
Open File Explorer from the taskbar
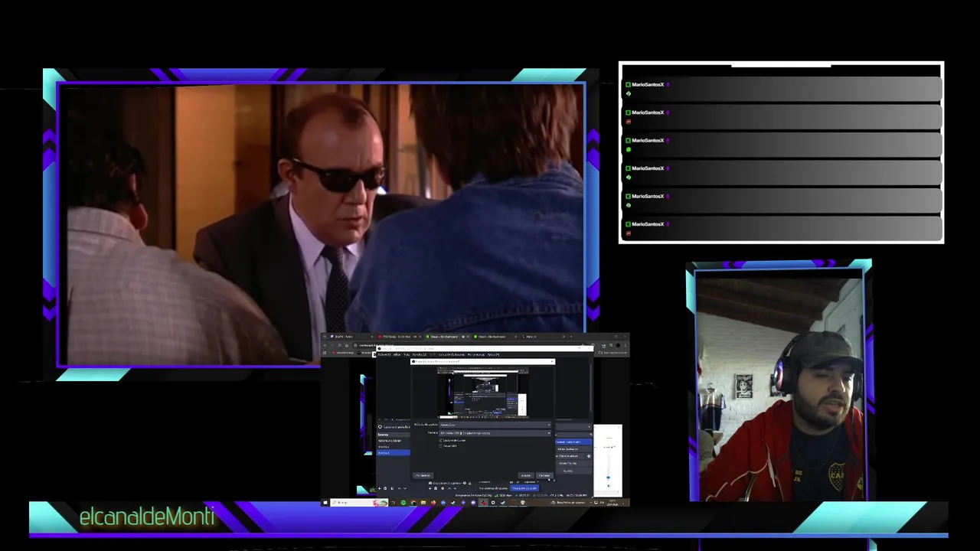(423, 503)
